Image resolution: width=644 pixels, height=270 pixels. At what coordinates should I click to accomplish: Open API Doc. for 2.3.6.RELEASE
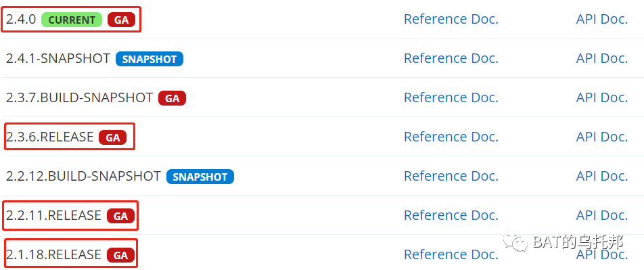[601, 137]
